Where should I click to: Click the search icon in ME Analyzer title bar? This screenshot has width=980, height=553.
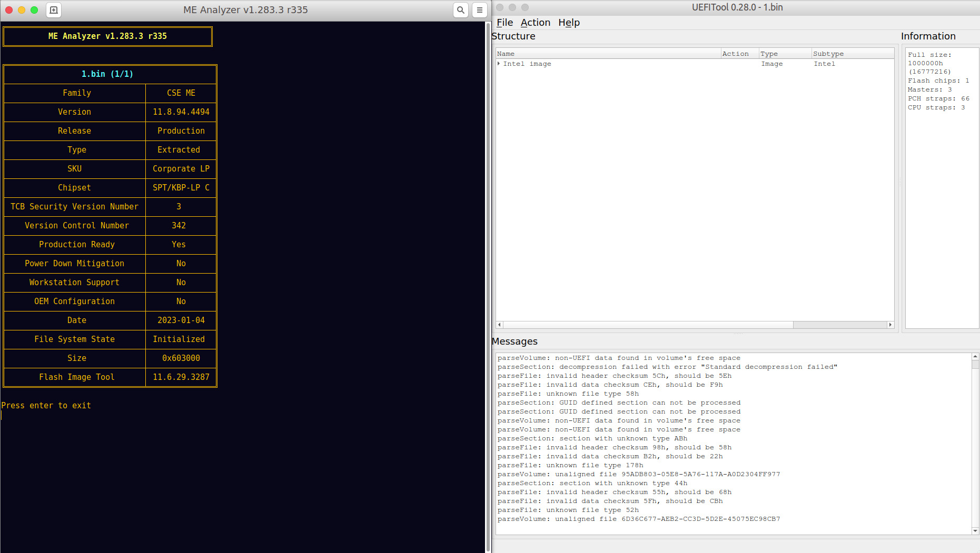tap(461, 10)
